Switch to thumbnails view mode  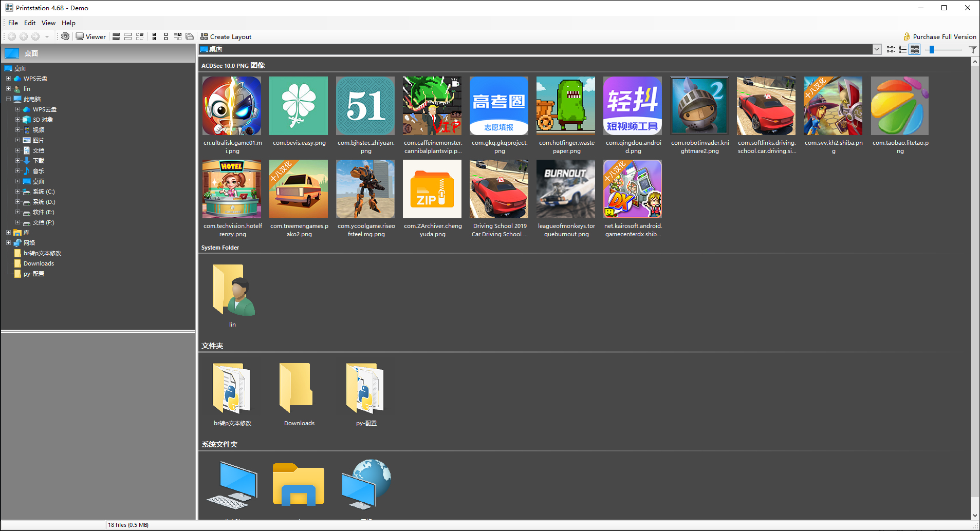pos(915,49)
